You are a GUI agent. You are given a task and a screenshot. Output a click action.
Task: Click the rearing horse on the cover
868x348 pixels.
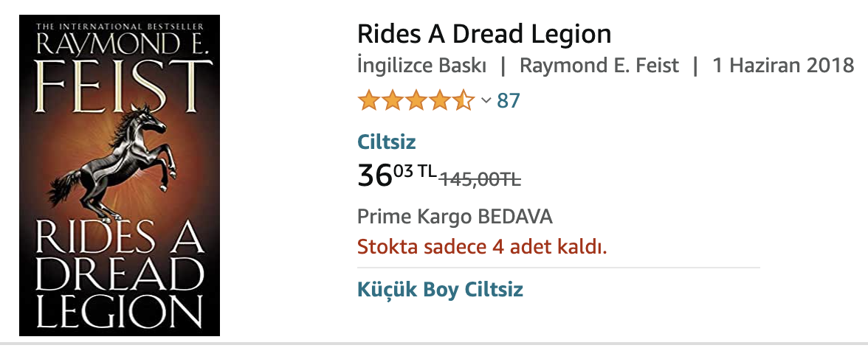coord(120,161)
